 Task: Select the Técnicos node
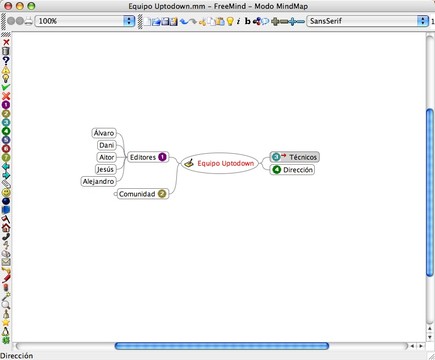point(295,157)
